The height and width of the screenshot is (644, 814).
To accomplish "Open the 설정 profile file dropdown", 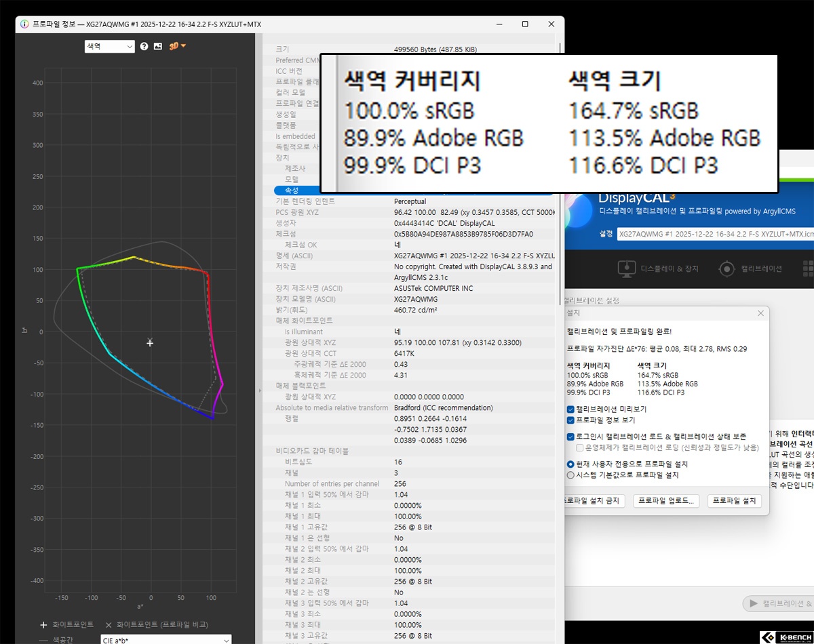I will point(712,233).
